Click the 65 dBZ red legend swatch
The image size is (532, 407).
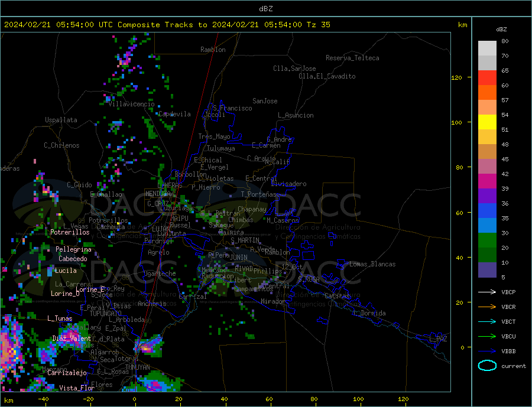click(x=487, y=77)
